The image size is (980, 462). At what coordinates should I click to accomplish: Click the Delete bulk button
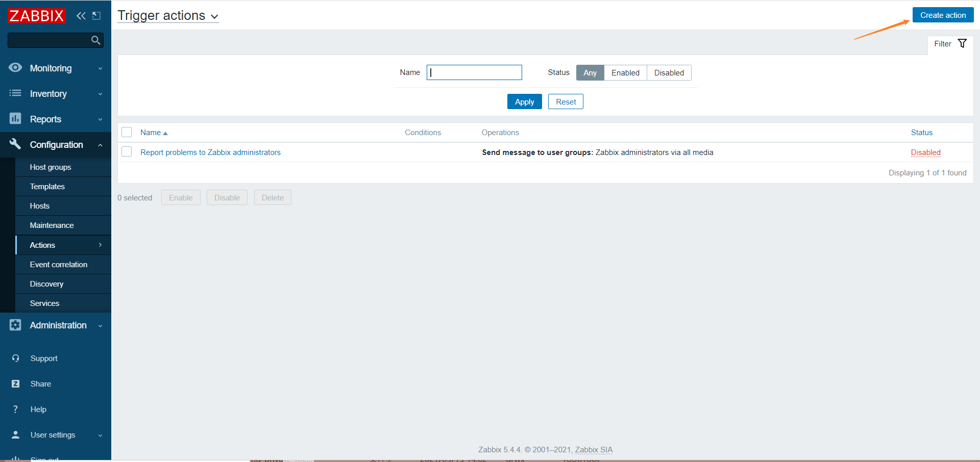click(273, 197)
